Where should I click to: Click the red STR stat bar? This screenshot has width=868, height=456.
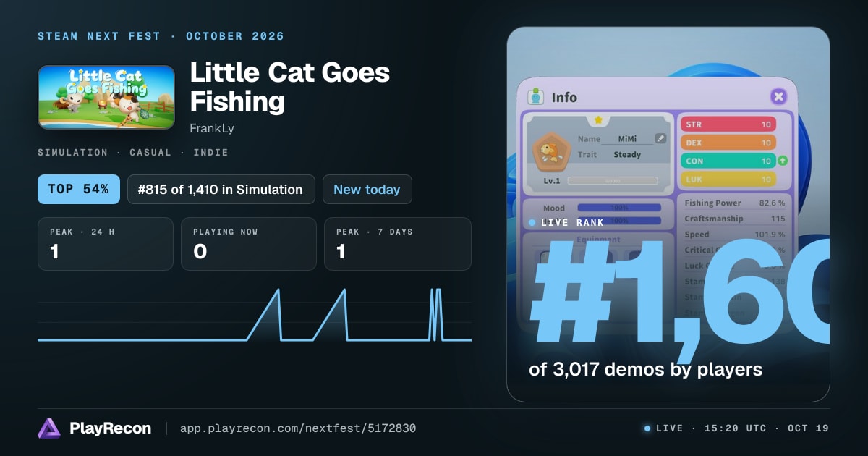click(728, 124)
